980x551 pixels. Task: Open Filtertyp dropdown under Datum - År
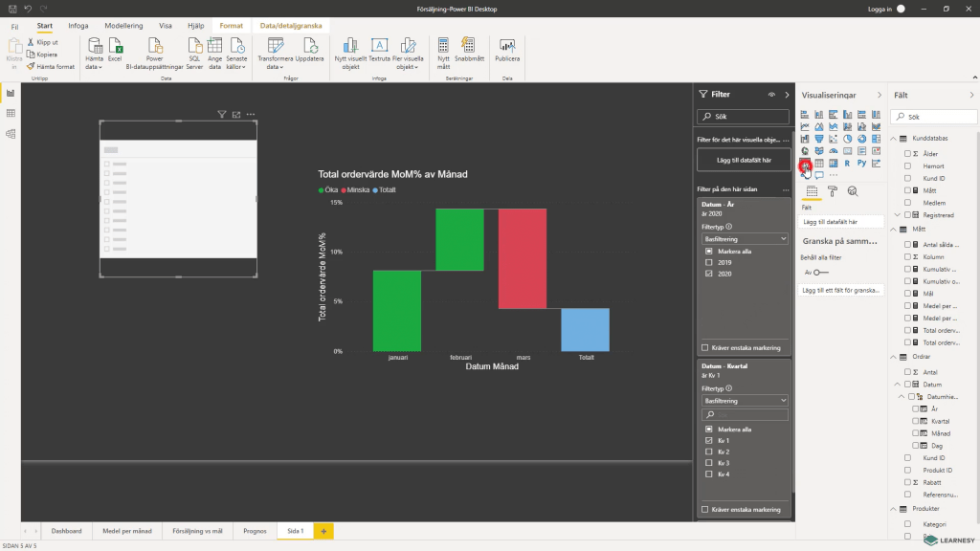coord(744,238)
